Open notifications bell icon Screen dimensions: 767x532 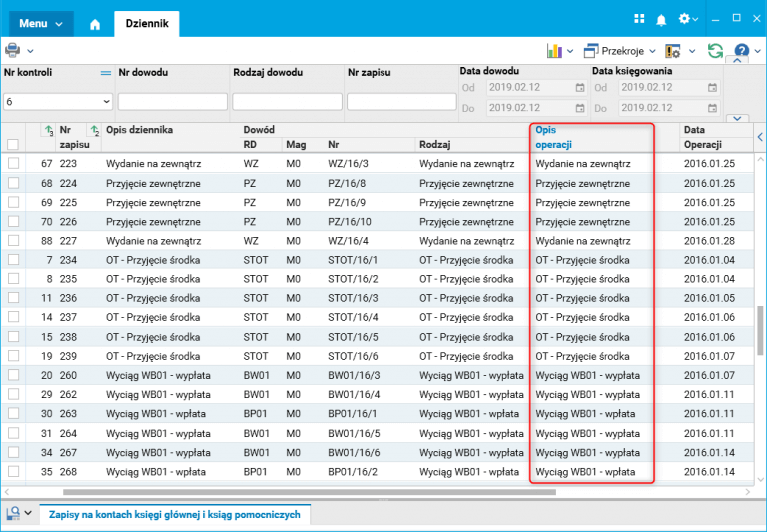pyautogui.click(x=661, y=20)
